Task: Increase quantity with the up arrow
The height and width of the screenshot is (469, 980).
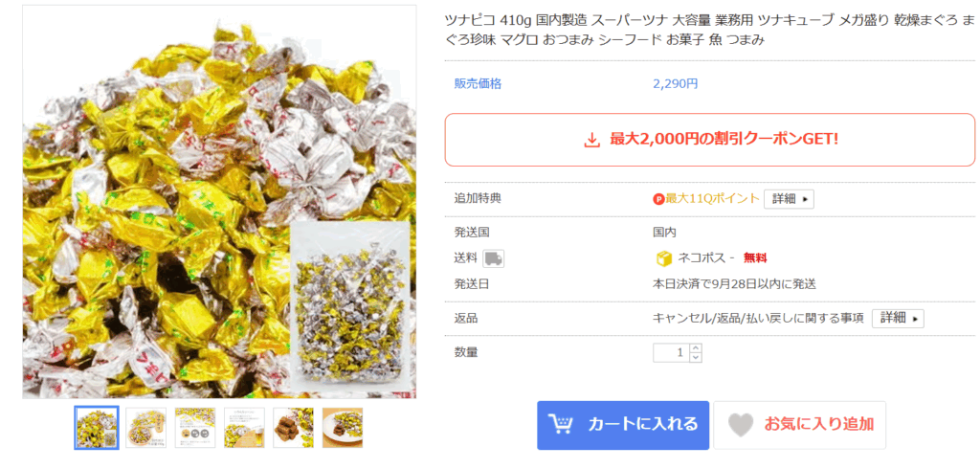Action: [697, 347]
